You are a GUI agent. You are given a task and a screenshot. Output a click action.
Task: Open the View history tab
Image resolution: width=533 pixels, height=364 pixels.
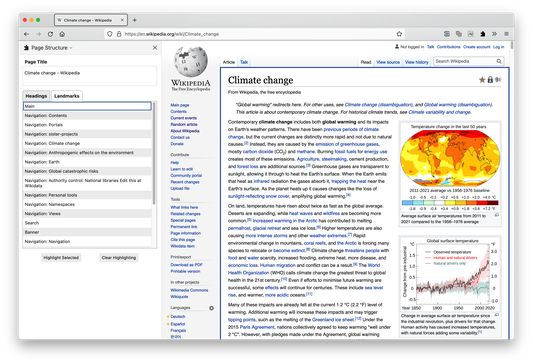[416, 62]
